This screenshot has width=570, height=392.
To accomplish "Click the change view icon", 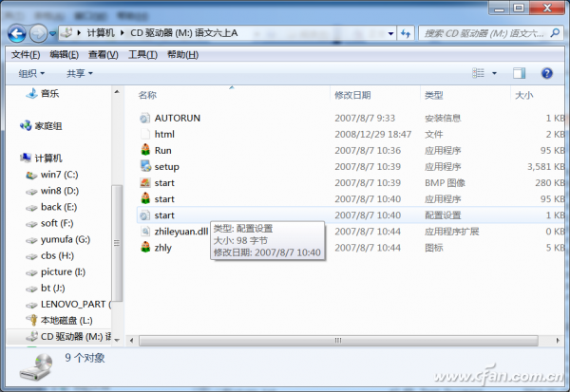I will coord(479,73).
